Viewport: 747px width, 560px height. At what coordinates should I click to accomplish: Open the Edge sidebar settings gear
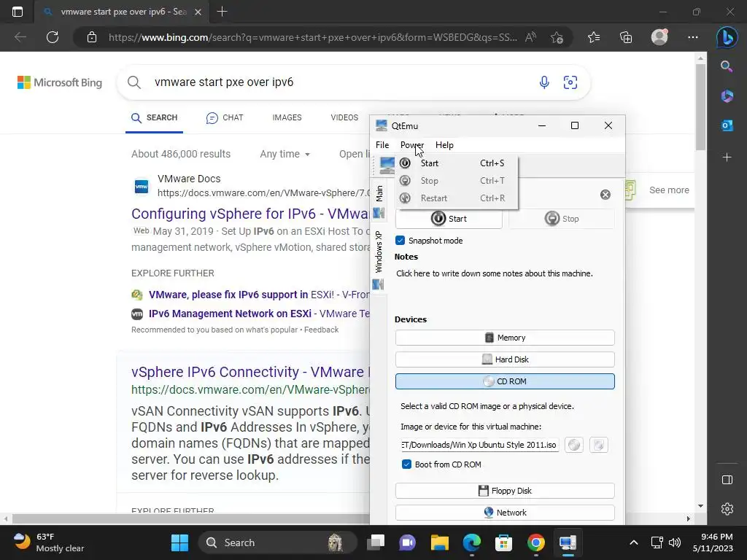point(727,509)
